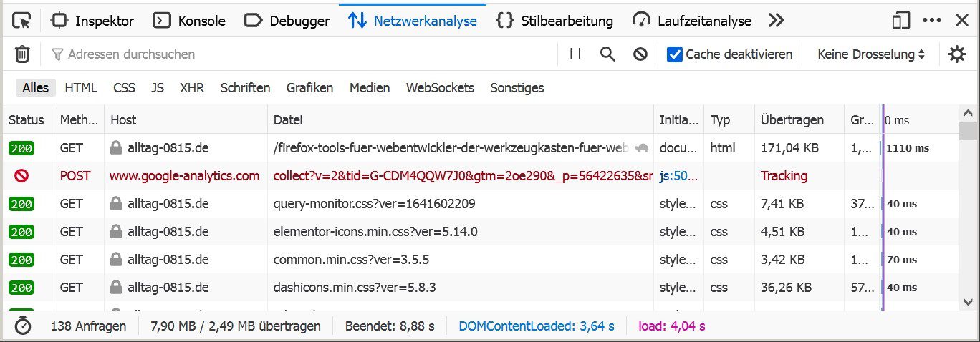The height and width of the screenshot is (342, 980).
Task: Uncheck the Cache deaktivieren checkbox
Action: coord(674,54)
